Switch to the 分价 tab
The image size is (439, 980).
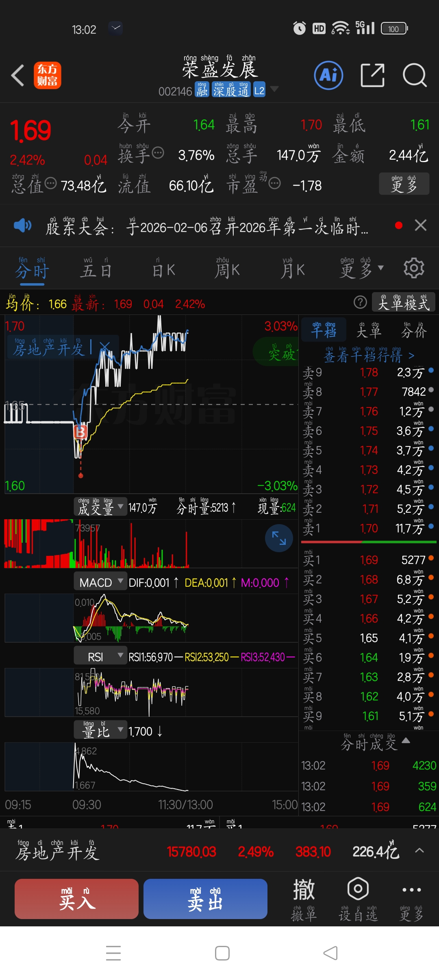[414, 330]
